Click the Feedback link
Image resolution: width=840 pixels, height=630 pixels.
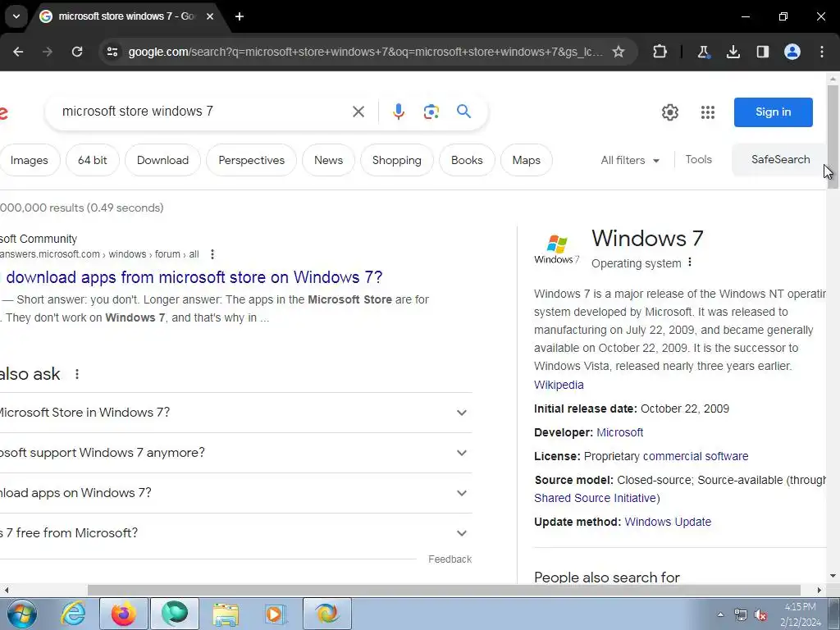[450, 559]
